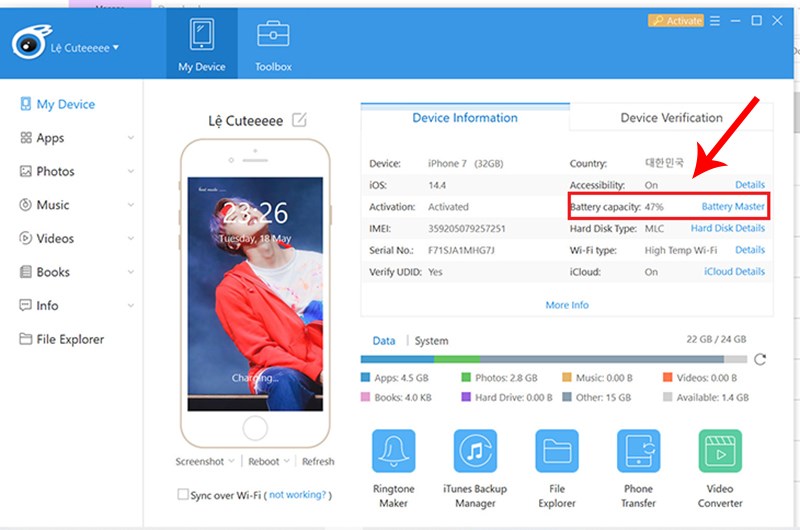Image resolution: width=800 pixels, height=530 pixels.
Task: Open Books in the sidebar
Action: [x=53, y=272]
